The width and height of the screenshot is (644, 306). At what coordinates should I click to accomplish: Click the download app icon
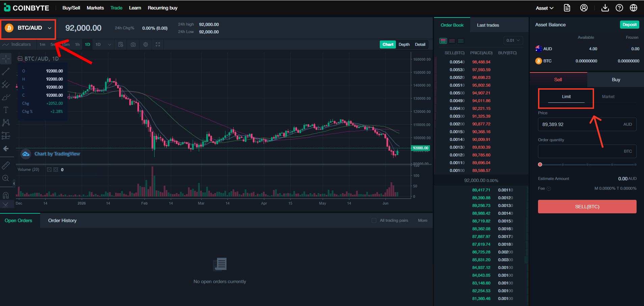[x=605, y=8]
